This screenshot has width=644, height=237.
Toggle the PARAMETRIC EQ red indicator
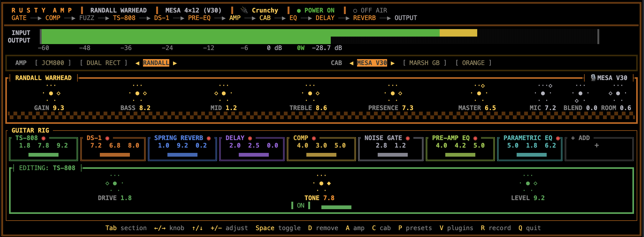pos(558,138)
